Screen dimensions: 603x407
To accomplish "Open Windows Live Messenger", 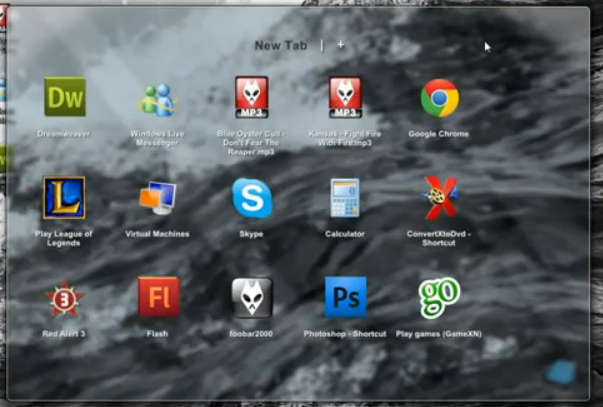I will tap(158, 100).
